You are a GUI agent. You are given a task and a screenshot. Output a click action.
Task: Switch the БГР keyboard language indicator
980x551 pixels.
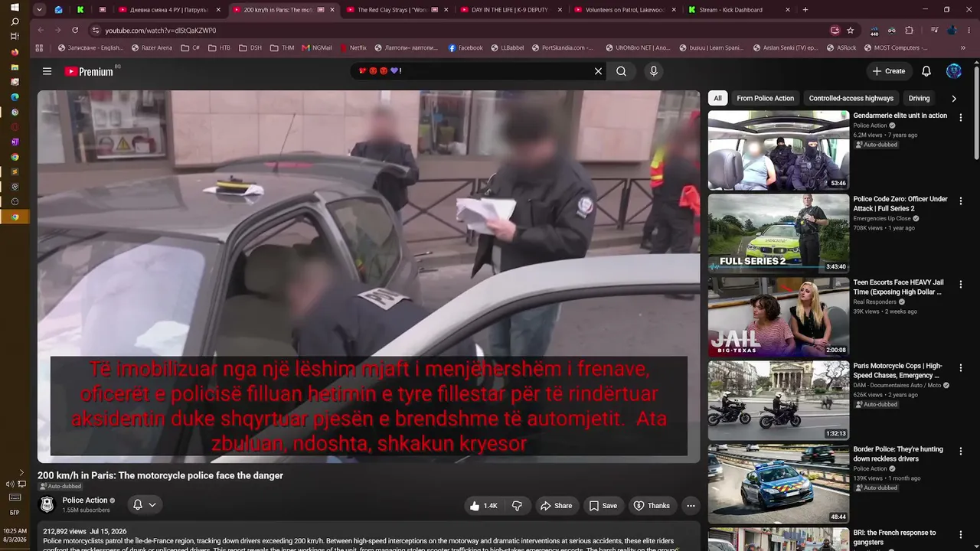[x=15, y=513]
